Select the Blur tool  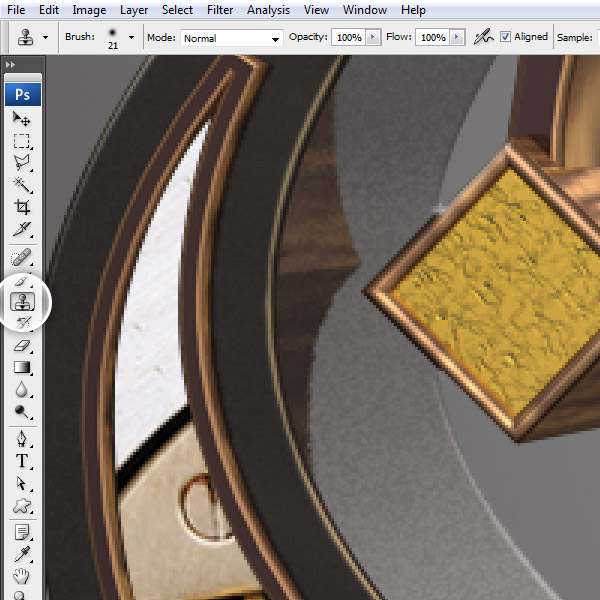coord(22,390)
